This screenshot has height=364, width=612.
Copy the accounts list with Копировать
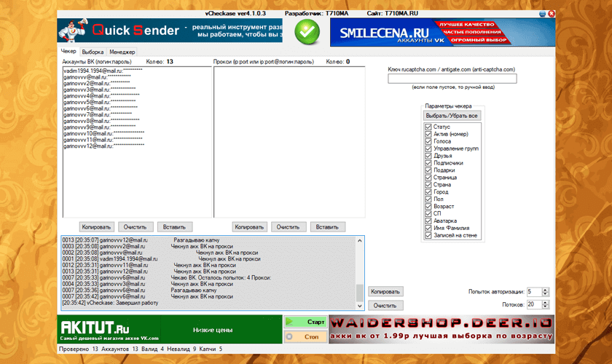[96, 226]
